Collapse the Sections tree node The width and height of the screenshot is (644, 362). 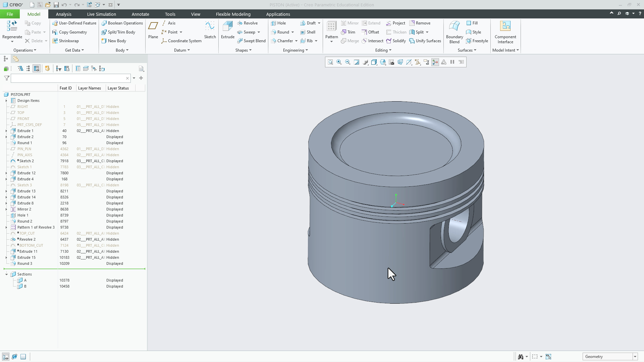pos(6,275)
